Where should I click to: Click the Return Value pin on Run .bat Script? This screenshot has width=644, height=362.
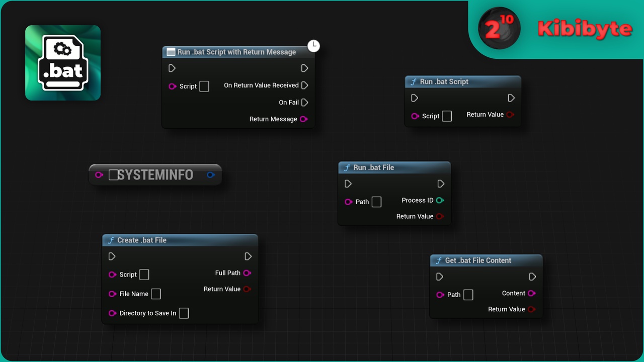coord(510,115)
